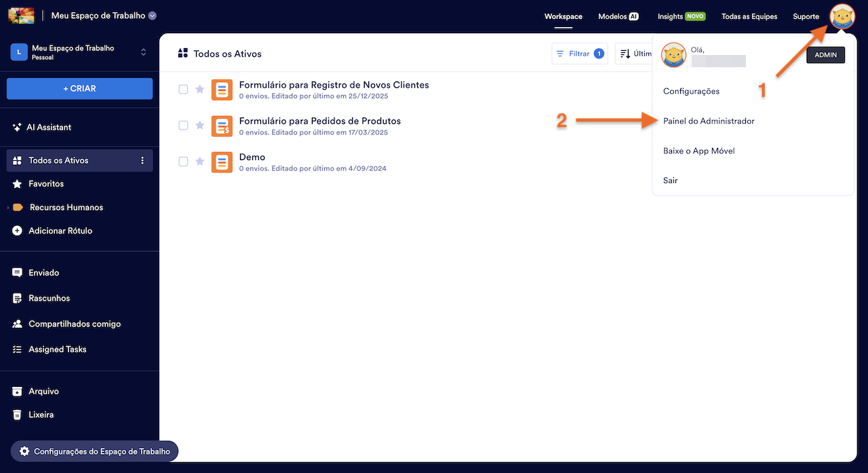Viewport: 868px width, 473px height.
Task: Open Configurações do Espaço de Trabalho
Action: 94,451
